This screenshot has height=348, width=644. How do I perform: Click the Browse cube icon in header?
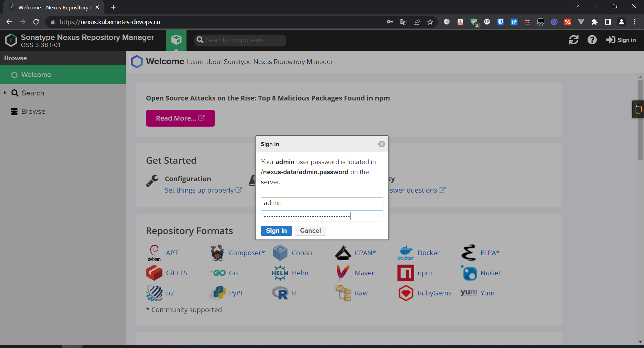click(176, 40)
